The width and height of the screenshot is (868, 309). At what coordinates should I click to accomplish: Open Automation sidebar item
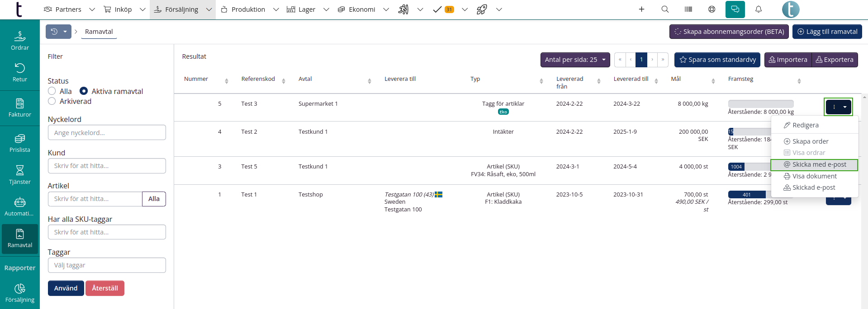coord(20,207)
